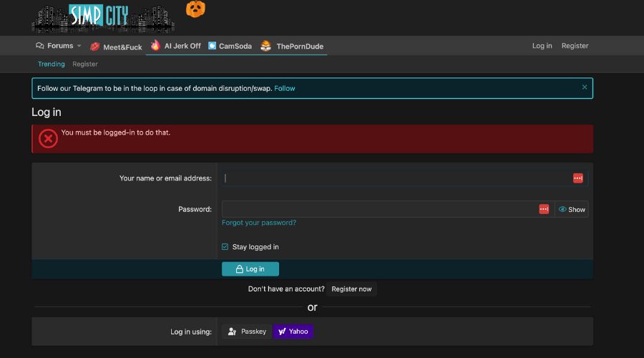Screen dimensions: 644x358
Task: Open the CamSoda link
Action: pos(230,46)
